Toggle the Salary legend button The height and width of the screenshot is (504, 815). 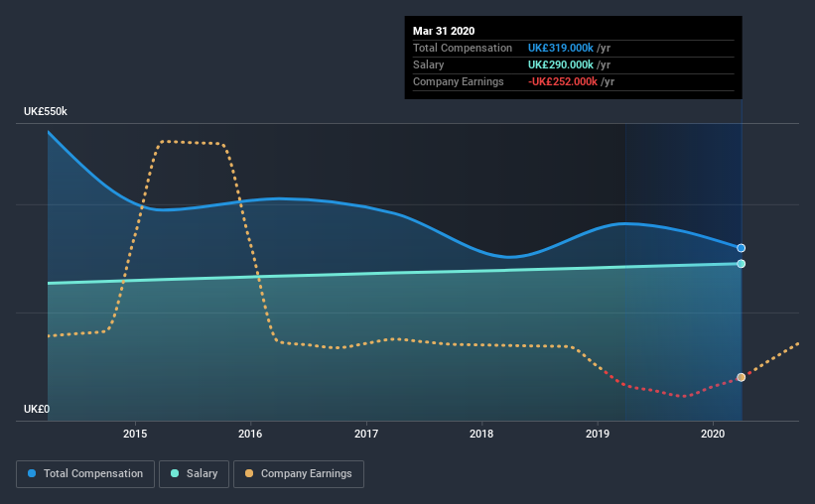pyautogui.click(x=194, y=474)
